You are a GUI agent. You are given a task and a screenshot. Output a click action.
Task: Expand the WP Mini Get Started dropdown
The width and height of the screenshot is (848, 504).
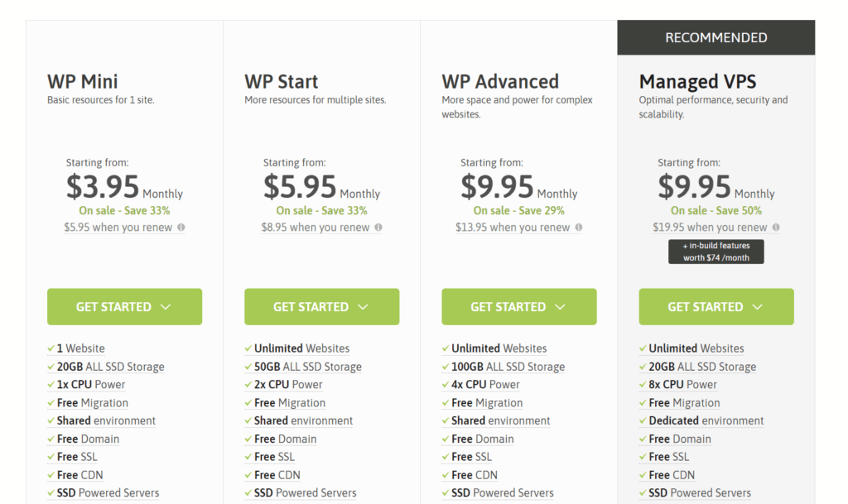click(x=124, y=307)
